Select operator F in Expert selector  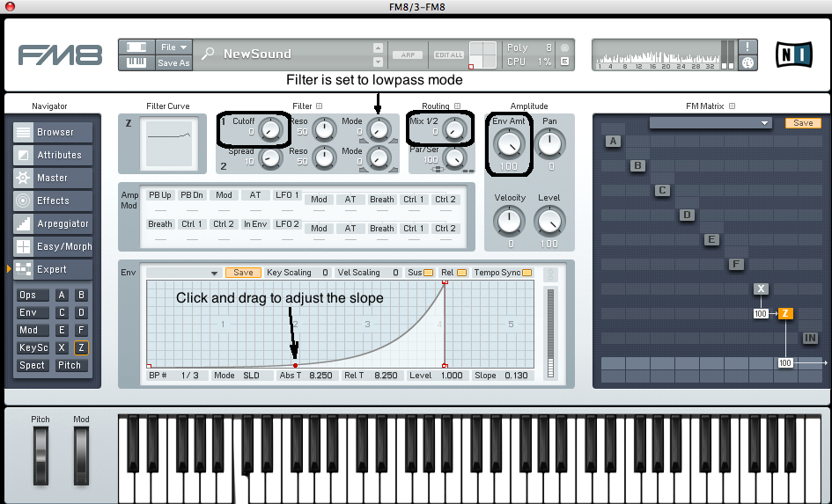81,330
